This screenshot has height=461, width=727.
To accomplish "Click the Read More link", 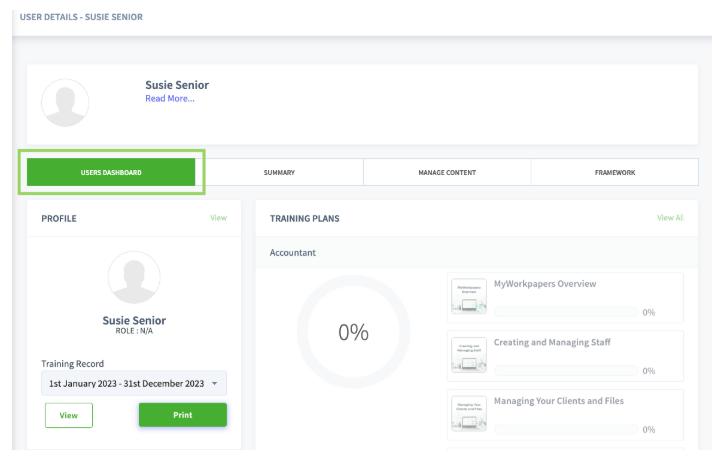I will tap(170, 98).
